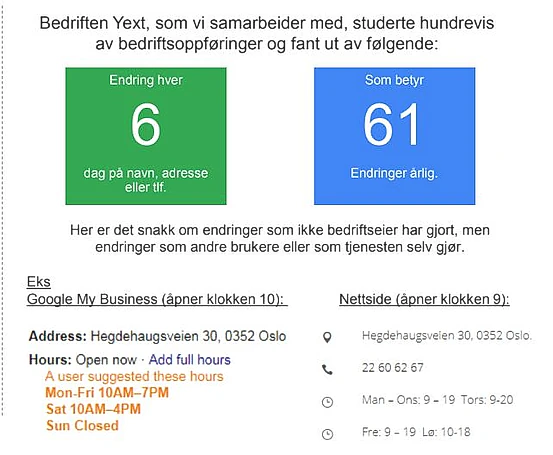Image resolution: width=553 pixels, height=455 pixels.
Task: Click the Google Address: Hegdehaugsveien 30 line
Action: (x=157, y=336)
